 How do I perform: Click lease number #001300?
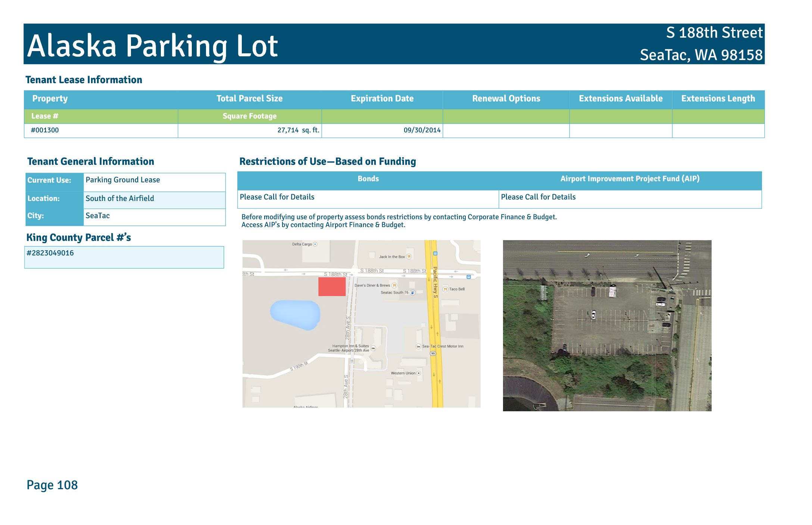click(x=45, y=130)
